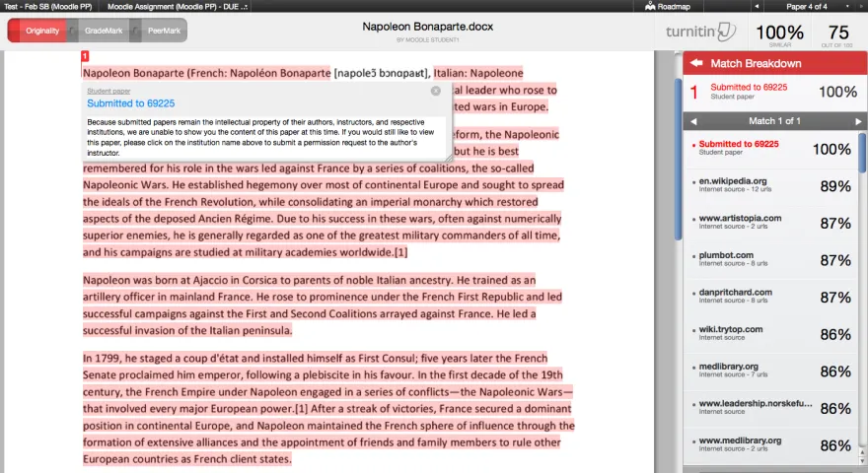This screenshot has width=868, height=473.
Task: Click the document scrollbar thumb
Action: point(678,160)
